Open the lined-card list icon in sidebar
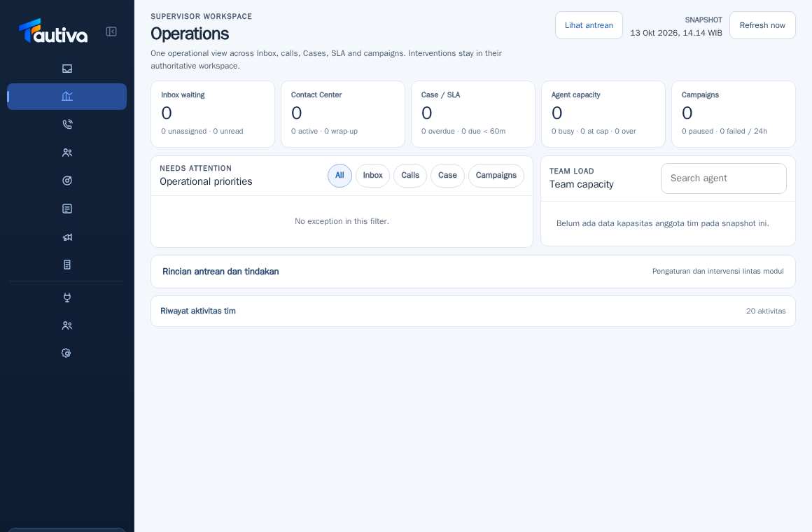The image size is (812, 532). [66, 209]
